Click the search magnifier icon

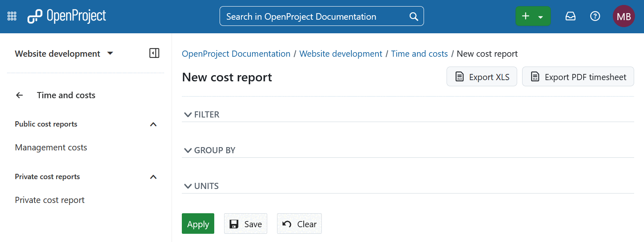414,16
